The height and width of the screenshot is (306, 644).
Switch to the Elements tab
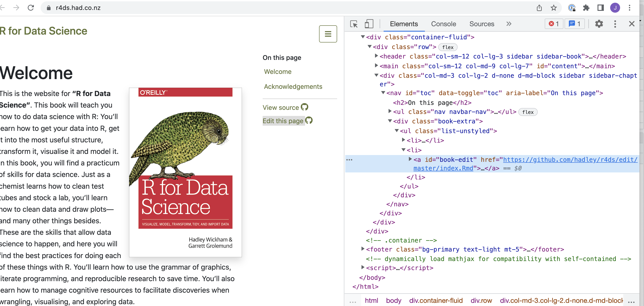click(x=404, y=24)
